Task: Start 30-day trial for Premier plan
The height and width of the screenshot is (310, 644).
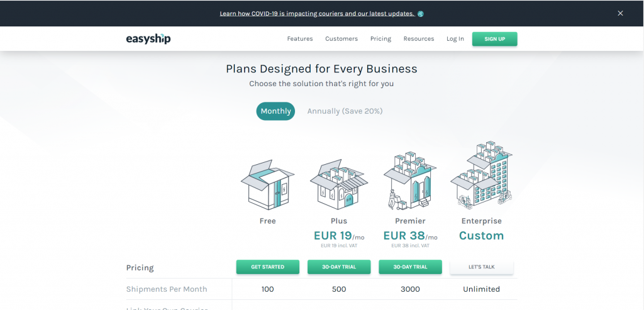Action: [410, 267]
